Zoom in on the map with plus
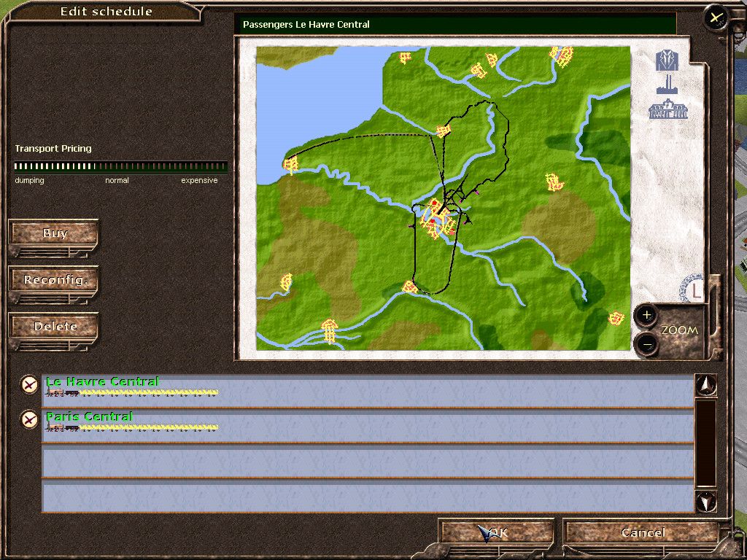Image resolution: width=747 pixels, height=560 pixels. coord(646,316)
